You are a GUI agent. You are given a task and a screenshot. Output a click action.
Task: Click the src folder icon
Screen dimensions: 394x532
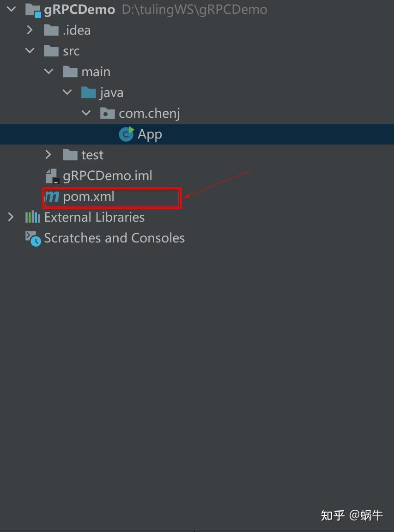pos(51,51)
